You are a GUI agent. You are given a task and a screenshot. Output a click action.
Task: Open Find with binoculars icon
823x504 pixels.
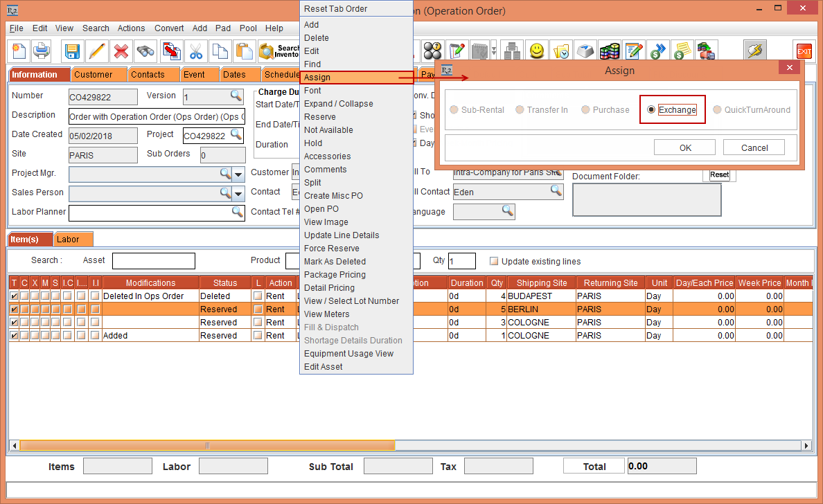[145, 51]
